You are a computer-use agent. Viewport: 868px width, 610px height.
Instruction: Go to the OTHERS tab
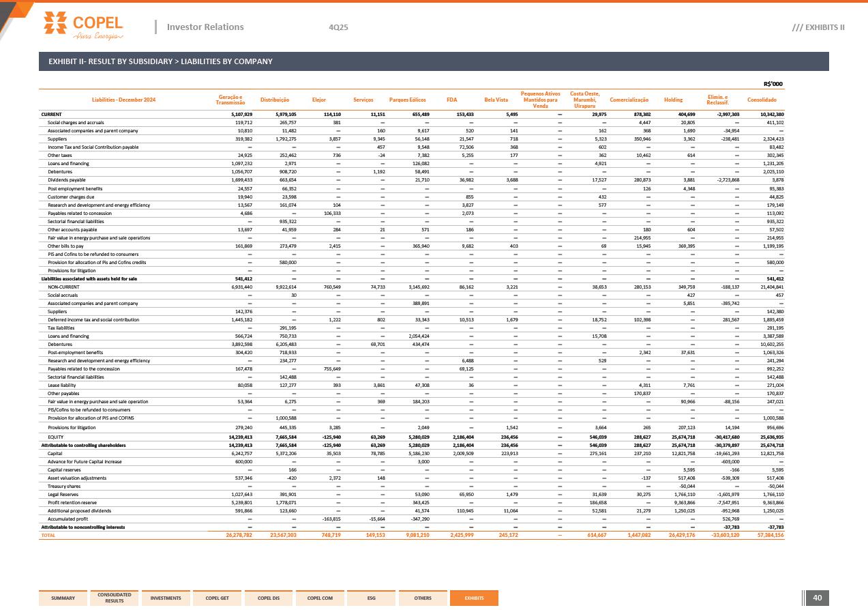423,598
